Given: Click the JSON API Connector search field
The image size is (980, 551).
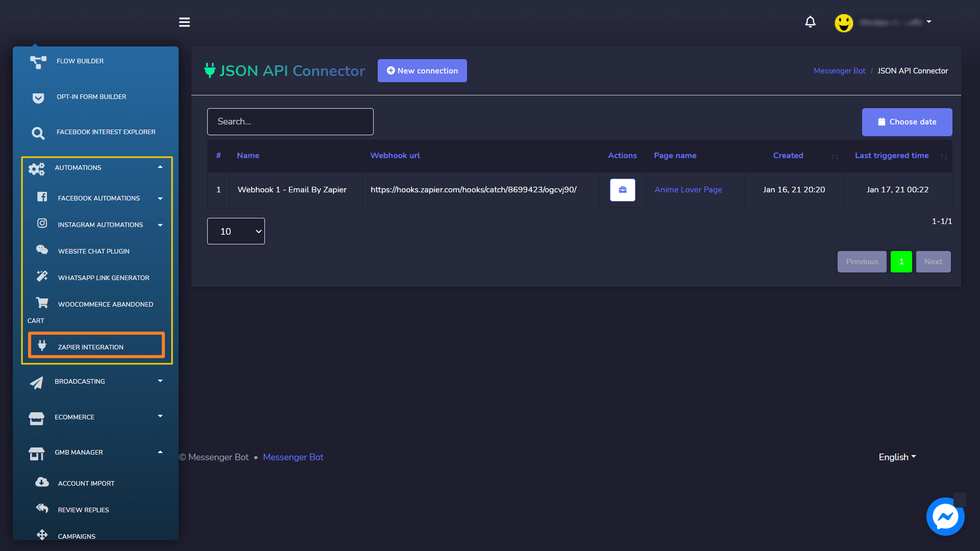Looking at the screenshot, I should pos(290,122).
